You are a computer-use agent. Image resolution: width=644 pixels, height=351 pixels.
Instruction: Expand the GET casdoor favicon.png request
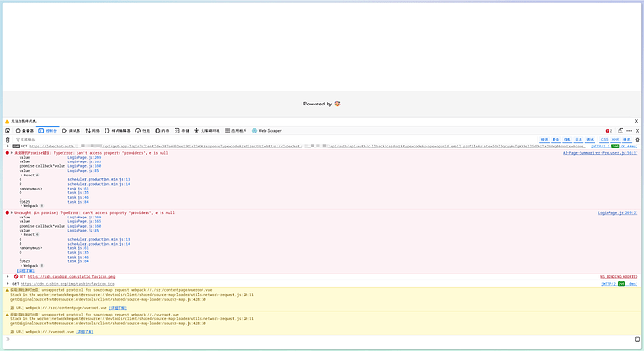(x=7, y=277)
